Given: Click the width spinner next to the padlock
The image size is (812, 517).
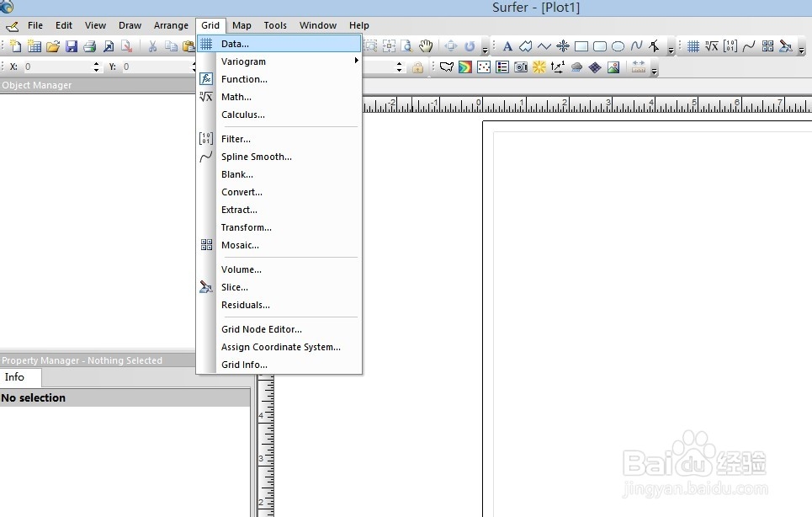Looking at the screenshot, I should [399, 67].
